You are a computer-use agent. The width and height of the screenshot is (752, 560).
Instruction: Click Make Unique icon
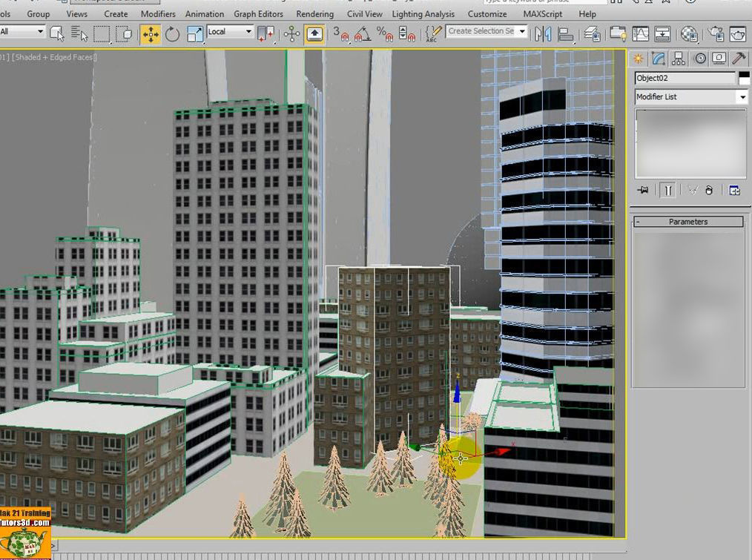coord(693,191)
